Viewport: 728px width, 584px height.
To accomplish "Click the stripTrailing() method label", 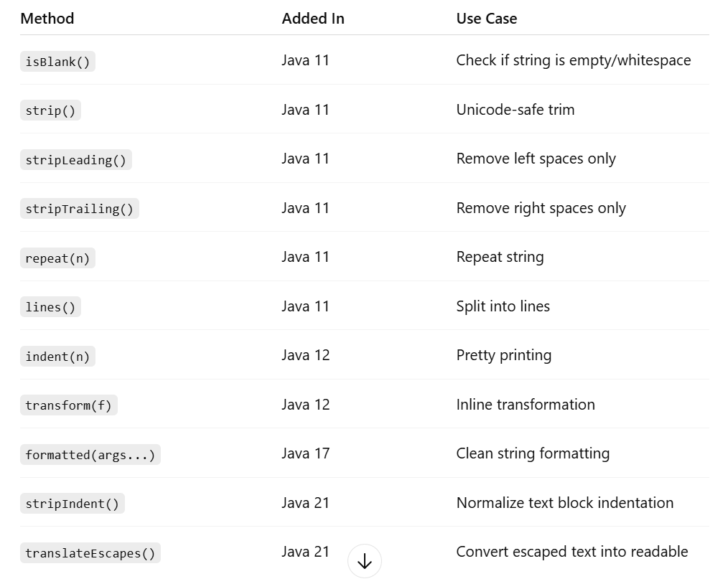I will [80, 209].
